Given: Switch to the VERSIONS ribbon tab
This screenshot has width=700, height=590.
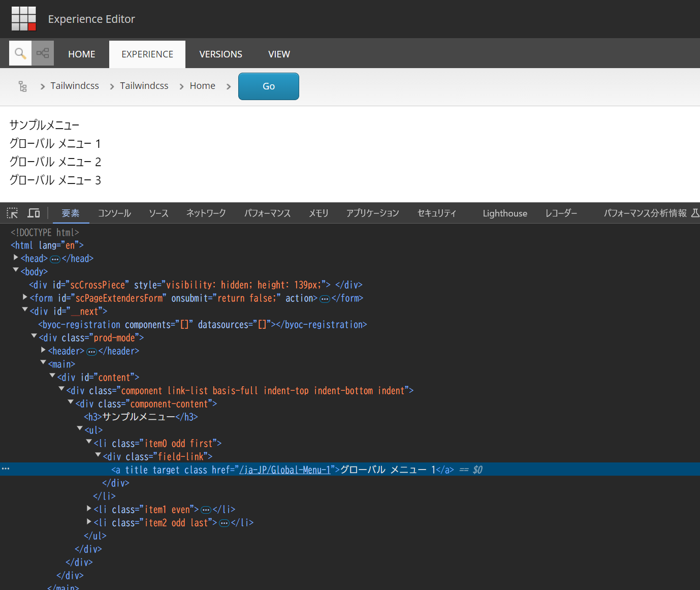Looking at the screenshot, I should (x=220, y=54).
